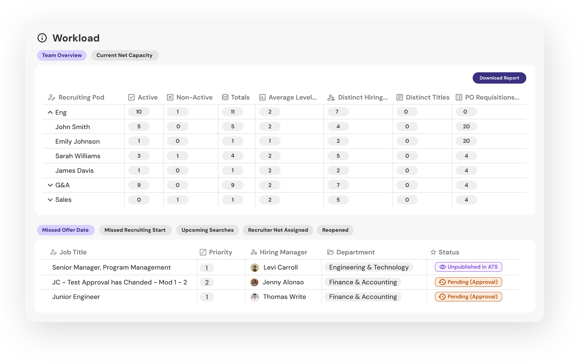The height and width of the screenshot is (364, 588).
Task: Expand the G&A recruiting pod
Action: (50, 185)
